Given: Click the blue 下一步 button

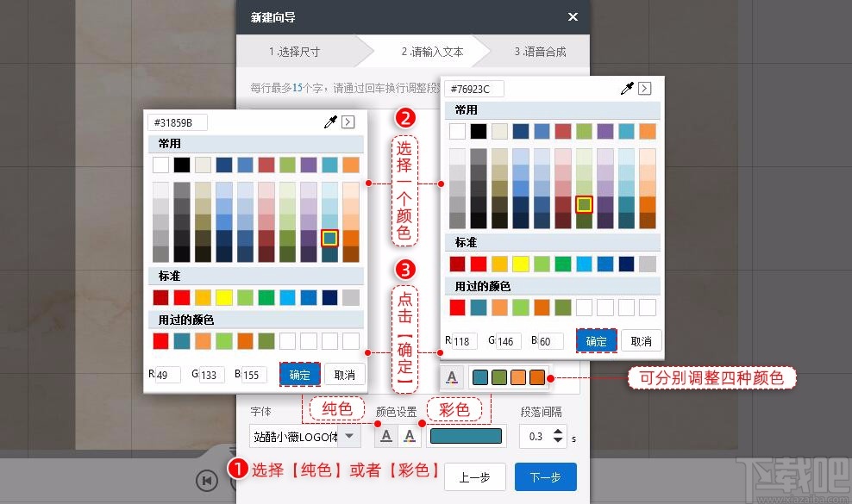Looking at the screenshot, I should point(545,476).
